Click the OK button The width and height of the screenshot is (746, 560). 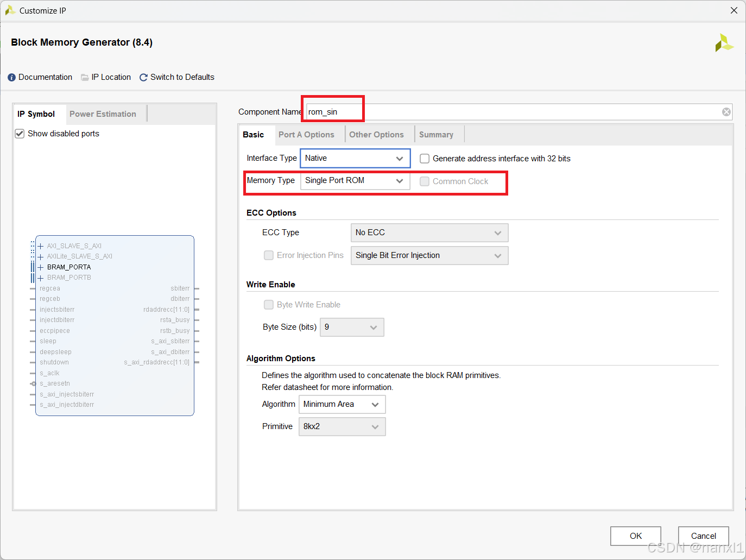click(x=636, y=536)
